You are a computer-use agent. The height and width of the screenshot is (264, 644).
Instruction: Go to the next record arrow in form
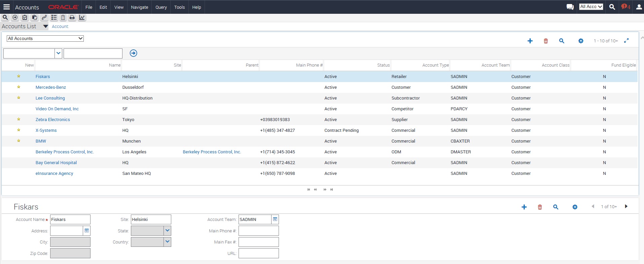(626, 206)
